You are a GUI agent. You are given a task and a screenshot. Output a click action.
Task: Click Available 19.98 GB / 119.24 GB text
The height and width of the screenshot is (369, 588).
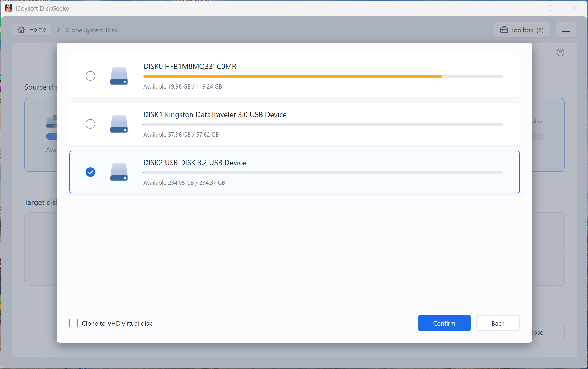(x=183, y=86)
